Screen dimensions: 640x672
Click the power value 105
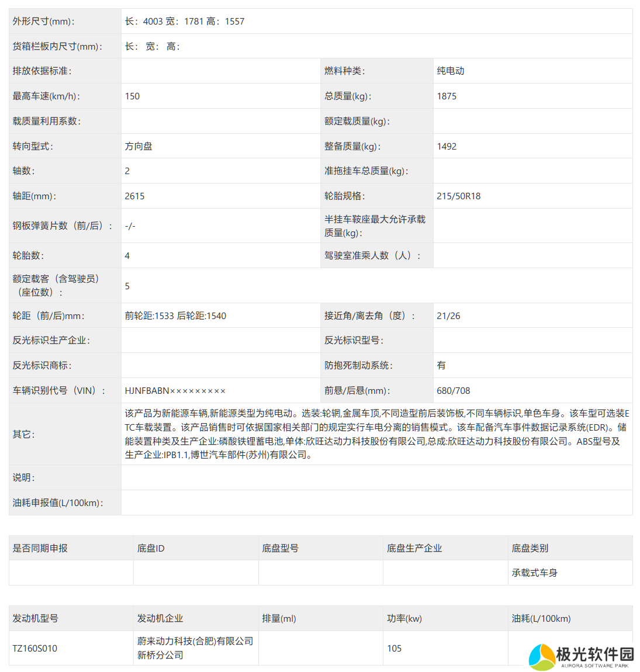395,649
